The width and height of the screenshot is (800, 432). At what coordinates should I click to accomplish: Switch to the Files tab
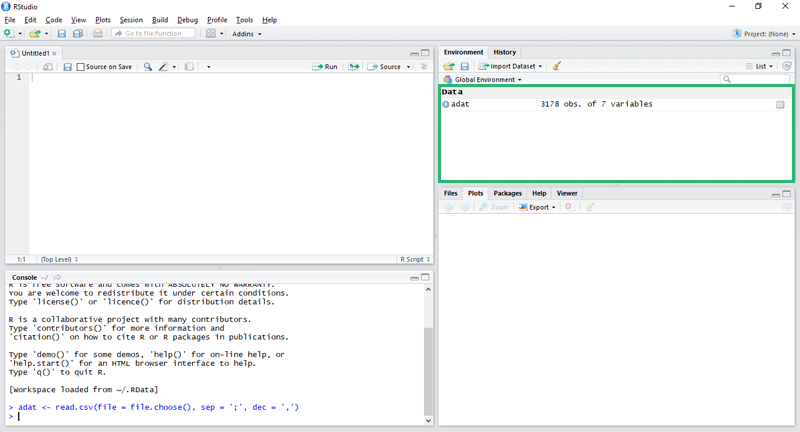(451, 193)
